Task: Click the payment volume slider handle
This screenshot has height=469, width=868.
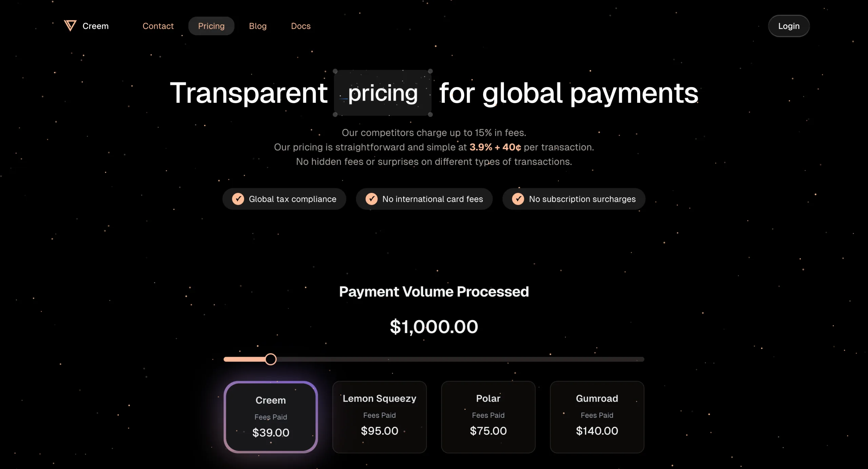Action: click(x=271, y=359)
